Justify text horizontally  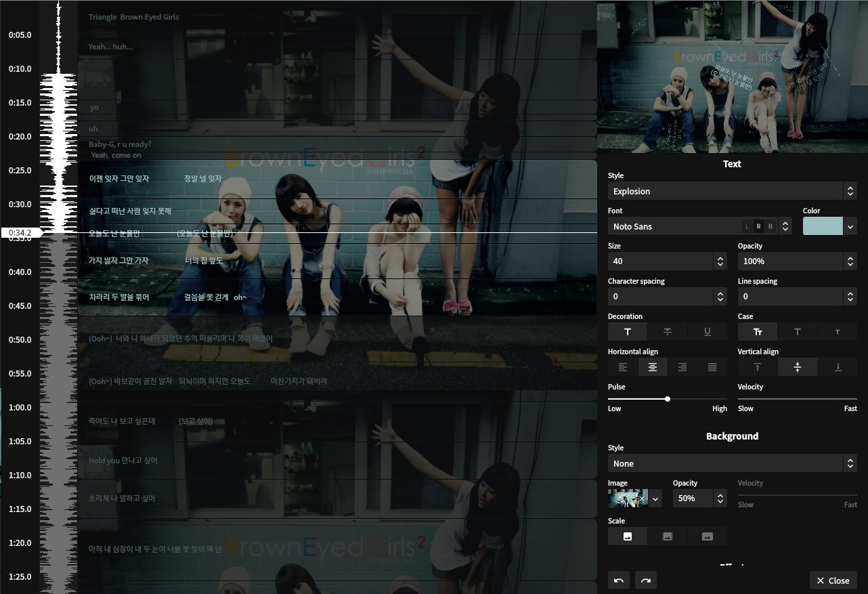tap(712, 367)
